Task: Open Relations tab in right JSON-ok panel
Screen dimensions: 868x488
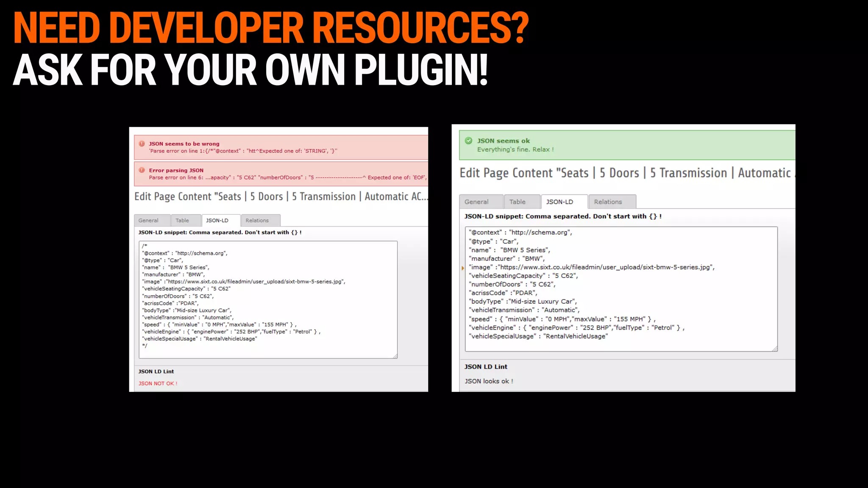Action: coord(612,202)
